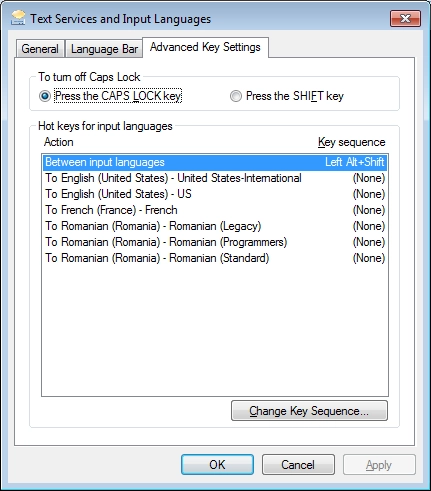The width and height of the screenshot is (431, 491).
Task: Select Between input languages row
Action: [x=215, y=162]
